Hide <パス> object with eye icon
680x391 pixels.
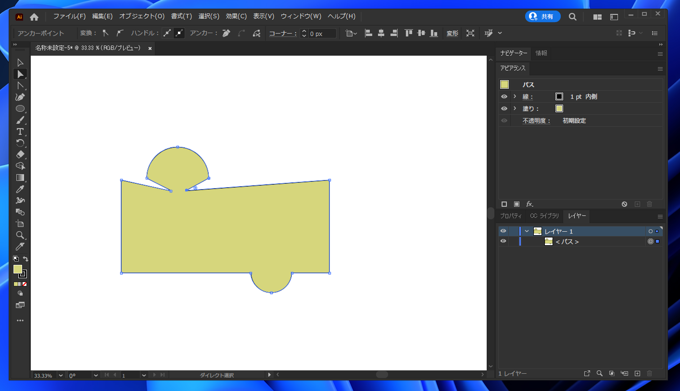pos(503,241)
